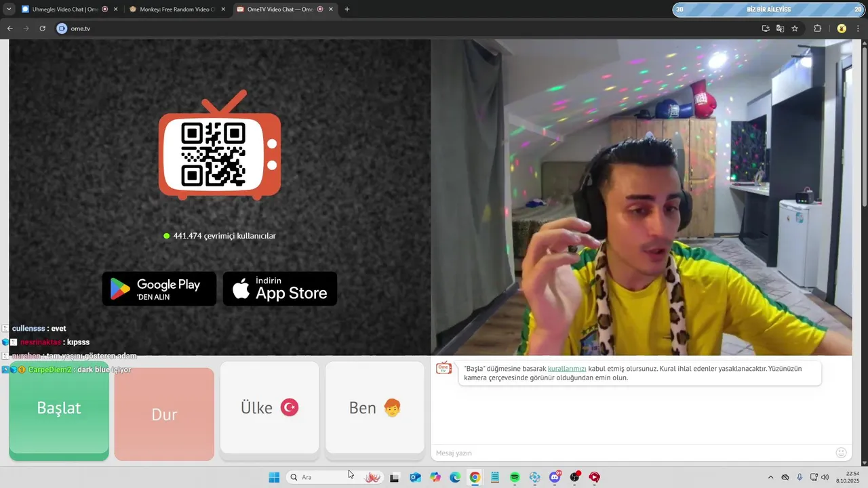Open the kurallarımızı rules link
This screenshot has width=868, height=488.
pos(567,369)
